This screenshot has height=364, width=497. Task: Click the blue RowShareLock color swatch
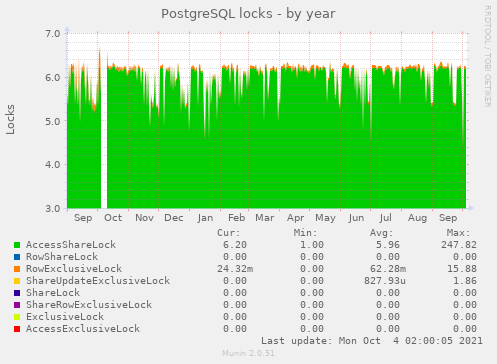[x=17, y=257]
